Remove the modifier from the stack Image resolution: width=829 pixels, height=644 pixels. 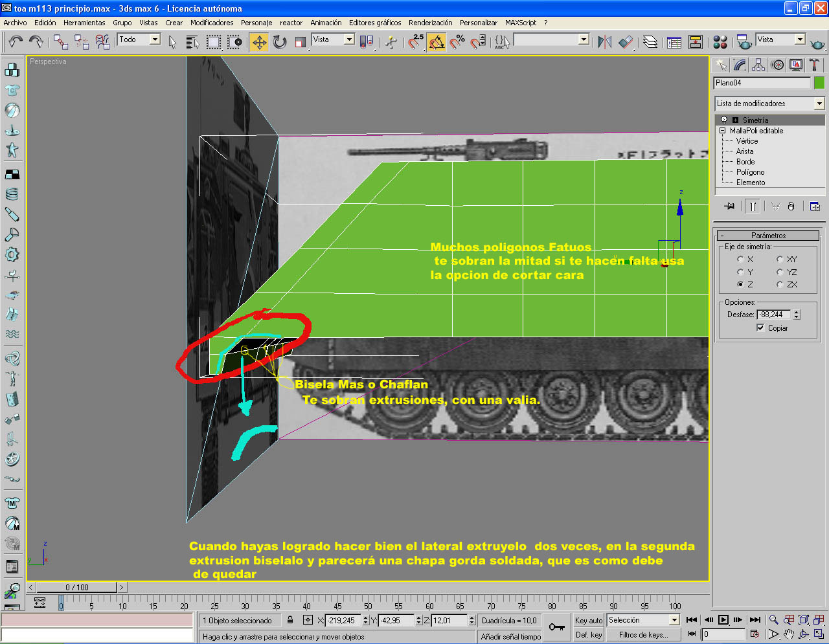tap(791, 206)
